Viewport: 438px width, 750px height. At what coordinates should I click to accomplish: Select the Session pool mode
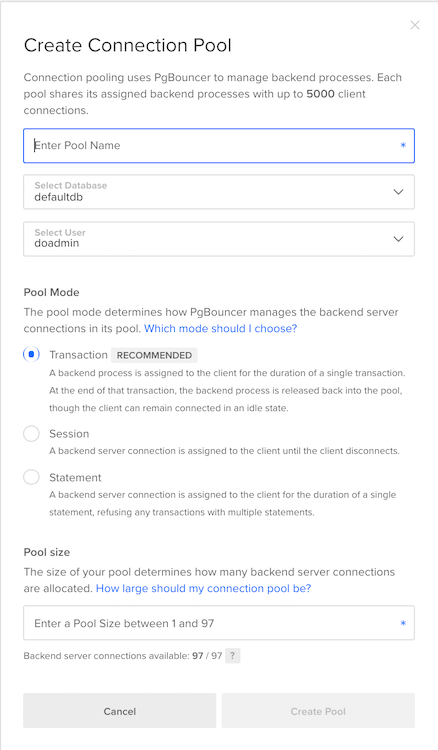[32, 433]
